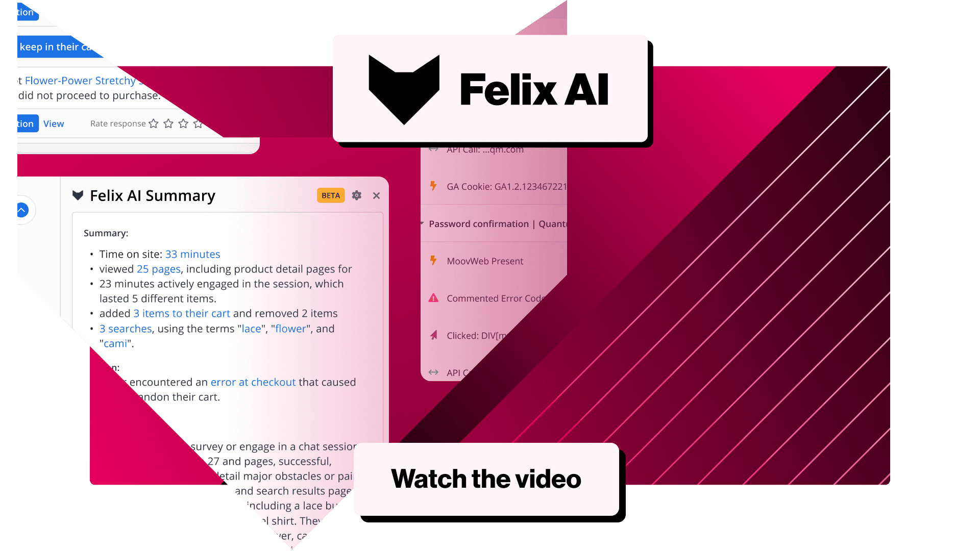This screenshot has height=551, width=980.
Task: Open the View menu option
Action: (x=54, y=123)
